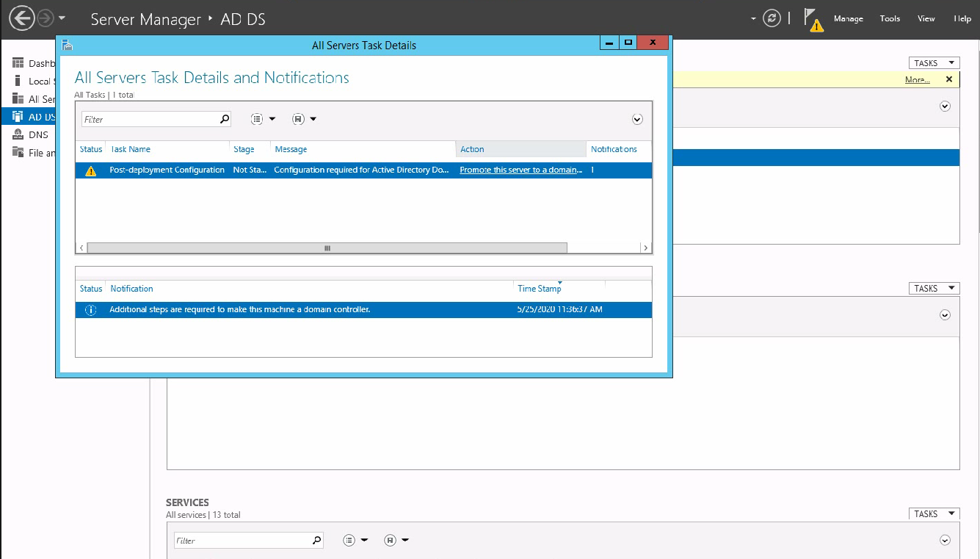
Task: Click the info icon on notification row
Action: coord(91,310)
